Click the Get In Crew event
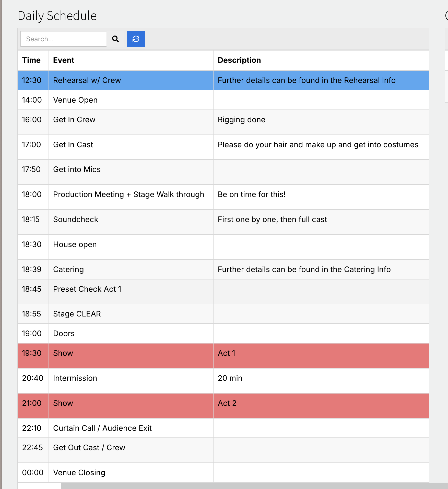The width and height of the screenshot is (448, 489). pyautogui.click(x=74, y=119)
